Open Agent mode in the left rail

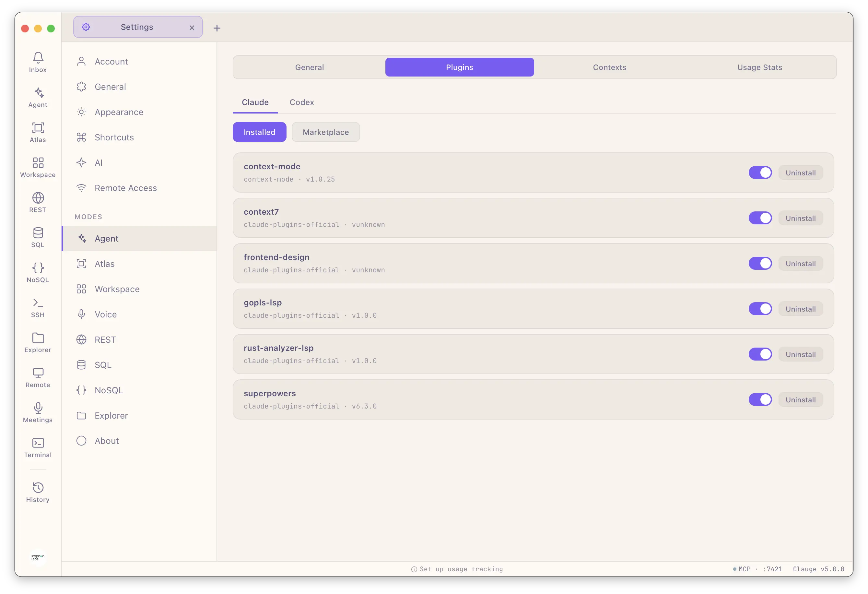coord(38,97)
